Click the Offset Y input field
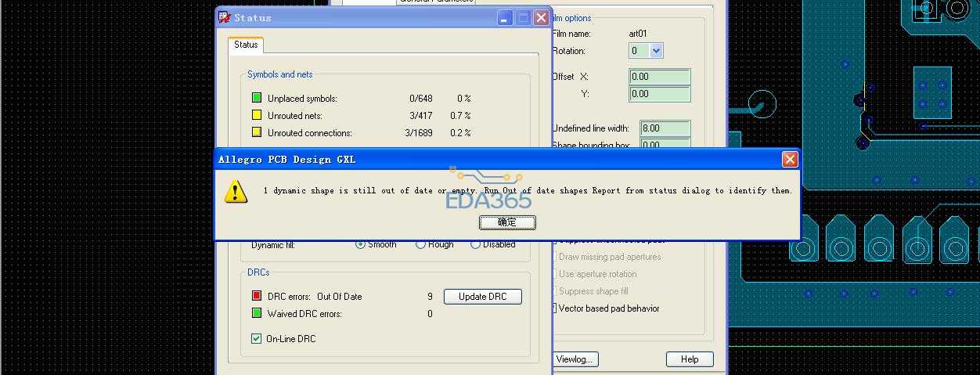The image size is (980, 375). [x=660, y=94]
